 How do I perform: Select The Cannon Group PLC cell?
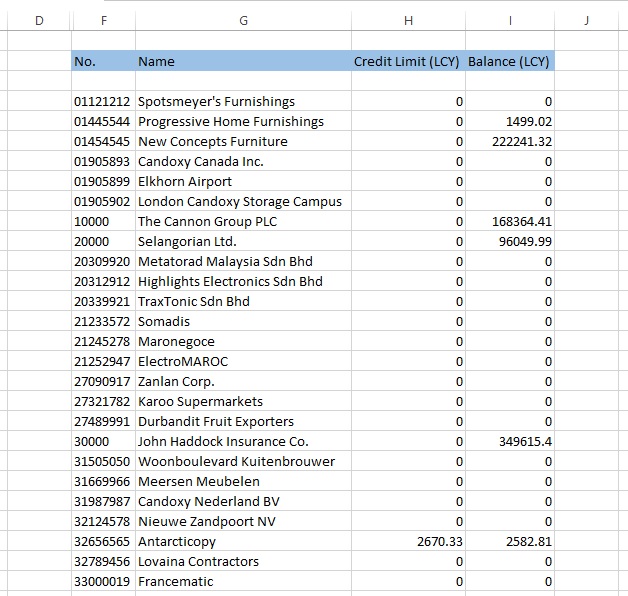[x=244, y=221]
